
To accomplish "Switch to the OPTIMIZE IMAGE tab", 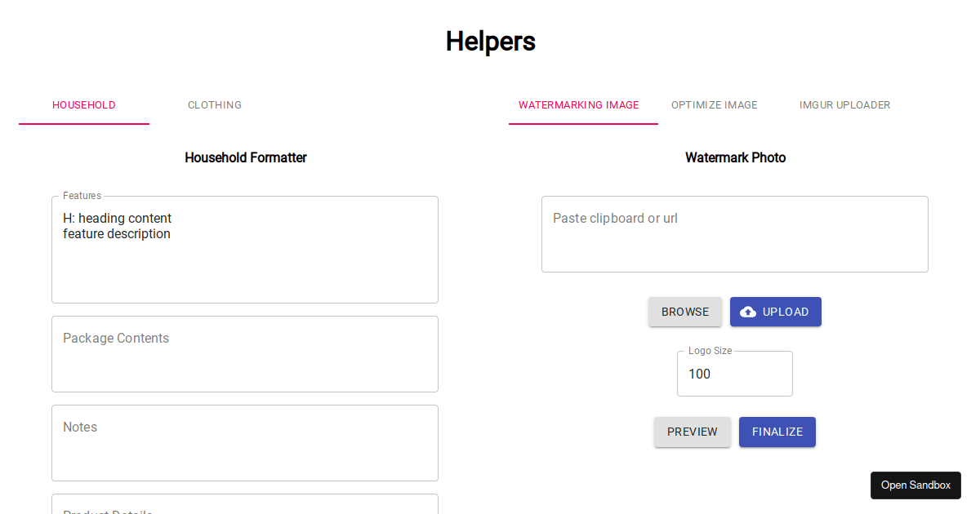I will click(x=714, y=104).
